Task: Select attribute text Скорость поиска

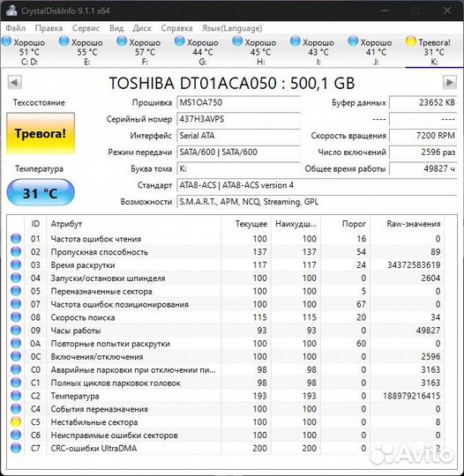Action: click(x=83, y=317)
